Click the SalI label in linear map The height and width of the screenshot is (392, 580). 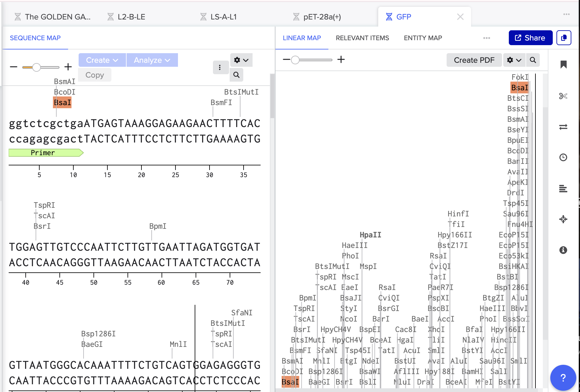coord(499,371)
